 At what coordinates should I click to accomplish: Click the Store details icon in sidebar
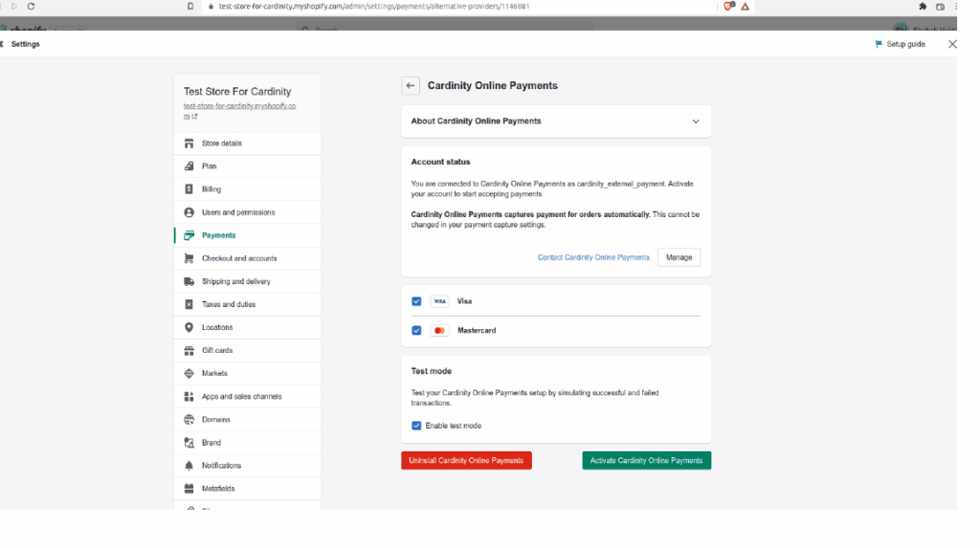pyautogui.click(x=189, y=143)
